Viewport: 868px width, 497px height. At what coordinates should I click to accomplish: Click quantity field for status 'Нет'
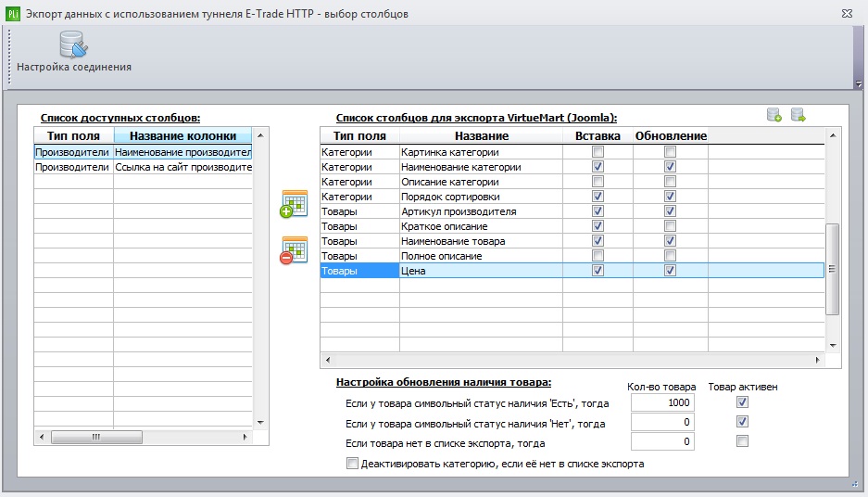click(x=662, y=422)
